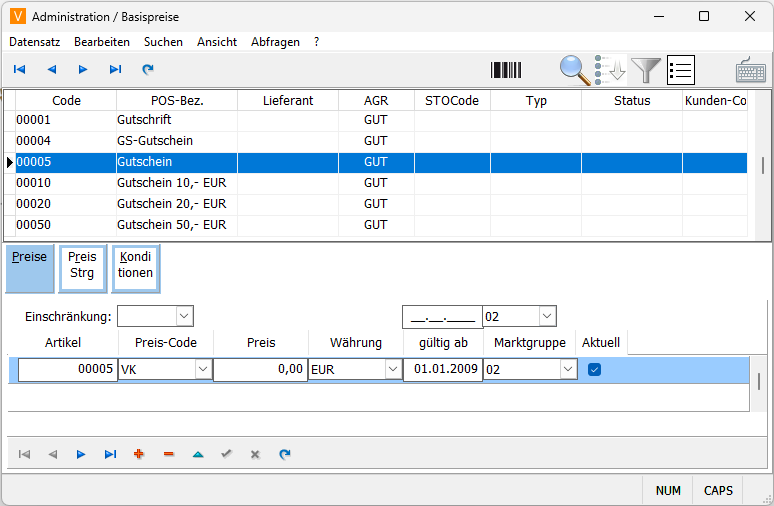Open the magnifying glass search tool
774x506 pixels.
575,70
